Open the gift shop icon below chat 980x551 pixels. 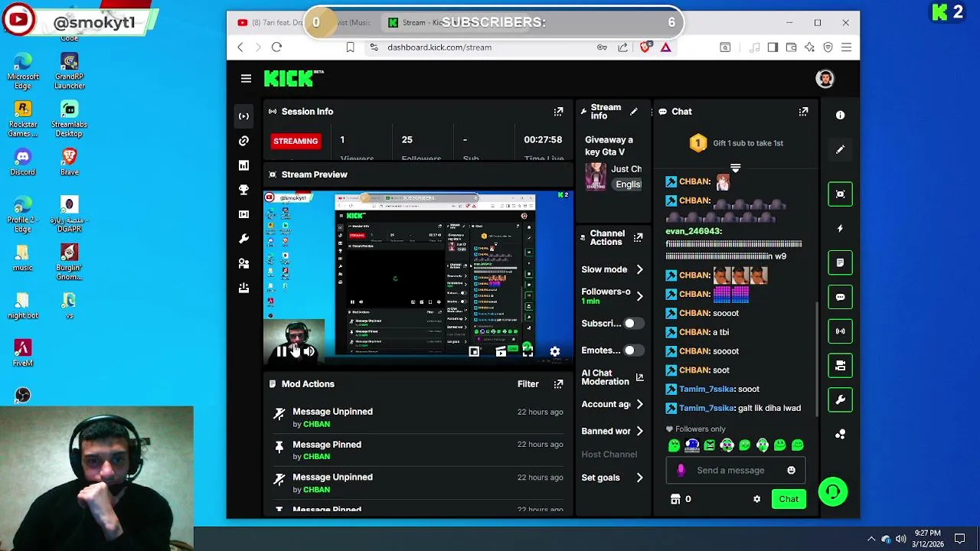tap(675, 499)
